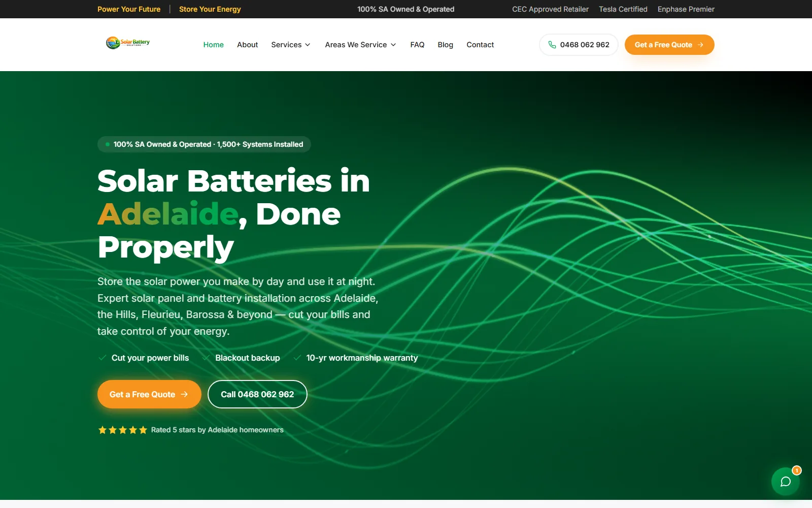
Task: Click the phone icon beside 0468 062 962
Action: [552, 45]
